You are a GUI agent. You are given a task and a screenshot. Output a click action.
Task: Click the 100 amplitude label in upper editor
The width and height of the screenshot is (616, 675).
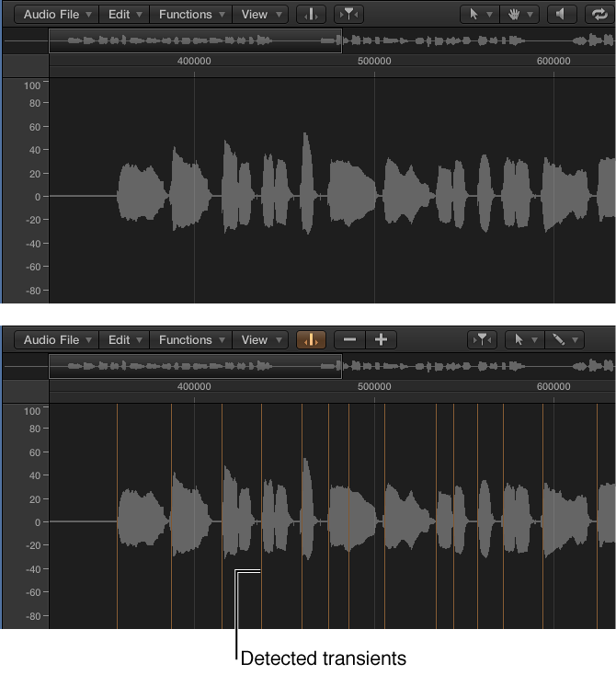tap(32, 86)
